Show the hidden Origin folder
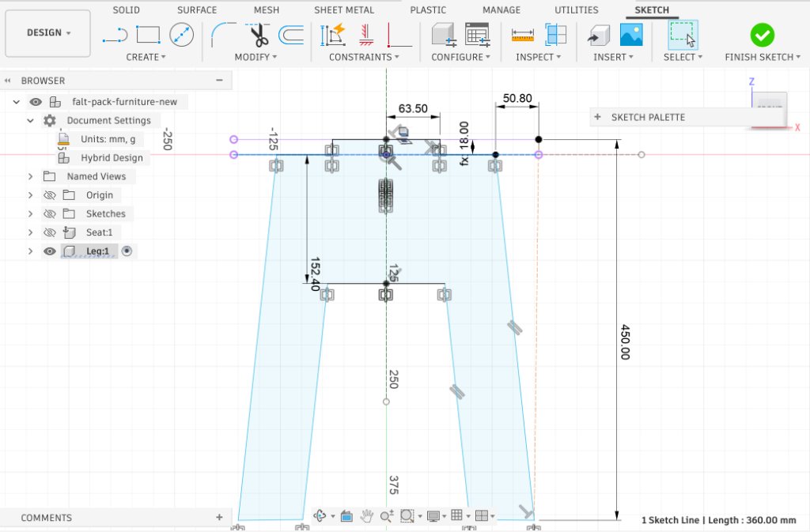 click(x=50, y=195)
